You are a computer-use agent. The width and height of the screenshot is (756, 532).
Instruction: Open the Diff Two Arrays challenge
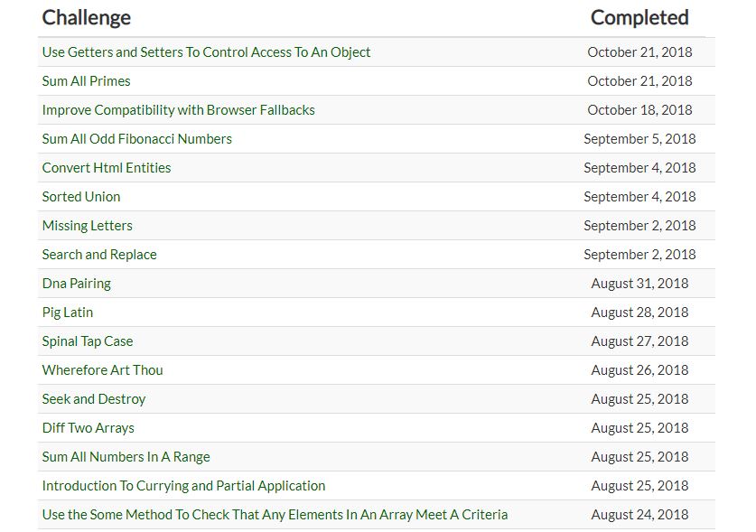[x=88, y=427]
